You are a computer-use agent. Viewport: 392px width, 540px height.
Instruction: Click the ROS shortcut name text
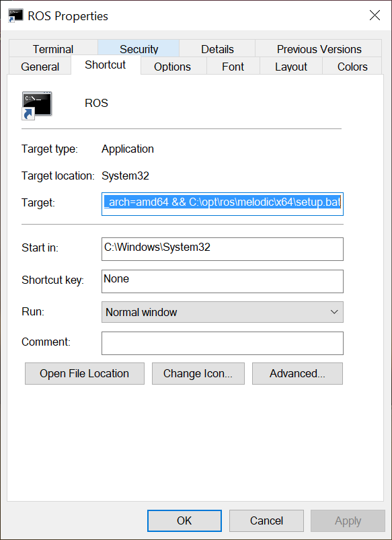tap(96, 103)
